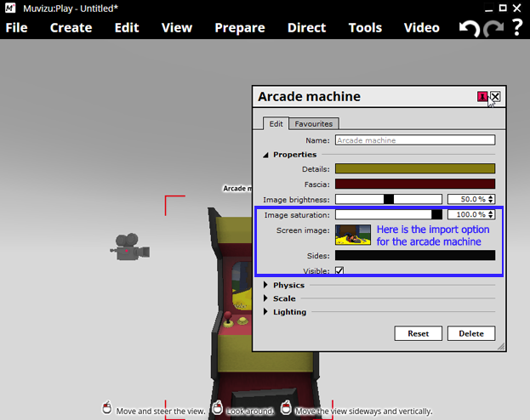Viewport: 530px width, 420px height.
Task: Expand the Scale section
Action: (266, 298)
